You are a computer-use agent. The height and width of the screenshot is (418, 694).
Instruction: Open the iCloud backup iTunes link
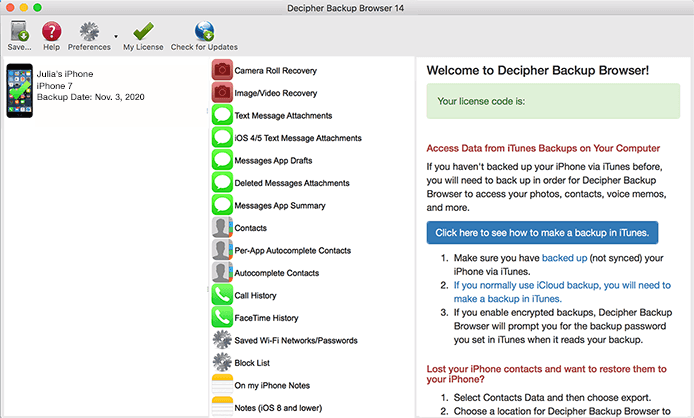pyautogui.click(x=562, y=292)
